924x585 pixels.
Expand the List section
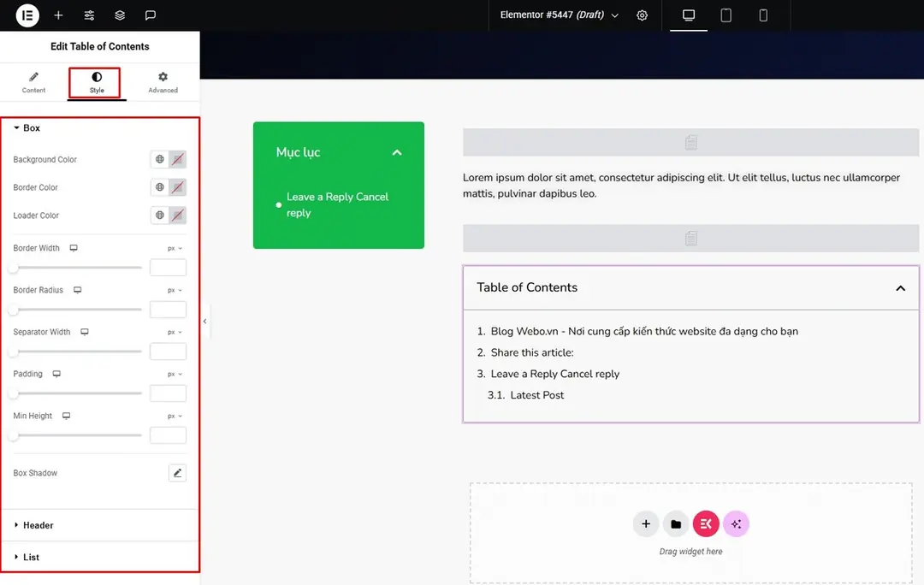point(27,557)
